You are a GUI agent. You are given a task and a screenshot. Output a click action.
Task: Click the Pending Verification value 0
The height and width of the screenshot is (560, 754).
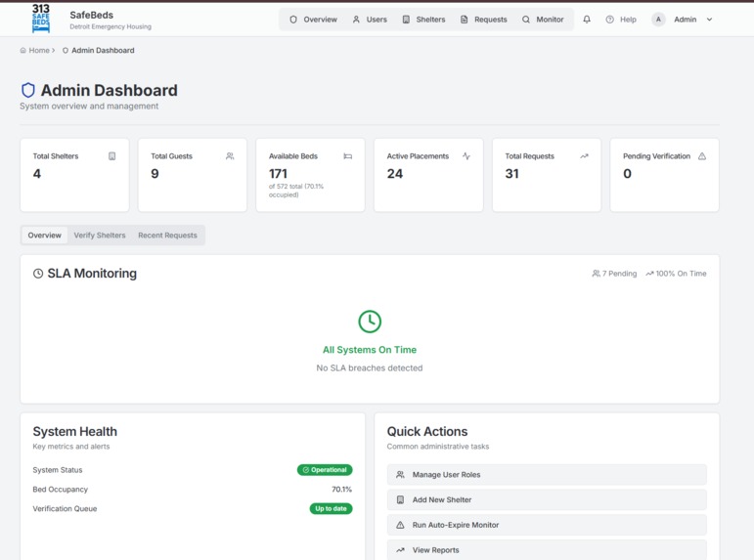point(628,174)
